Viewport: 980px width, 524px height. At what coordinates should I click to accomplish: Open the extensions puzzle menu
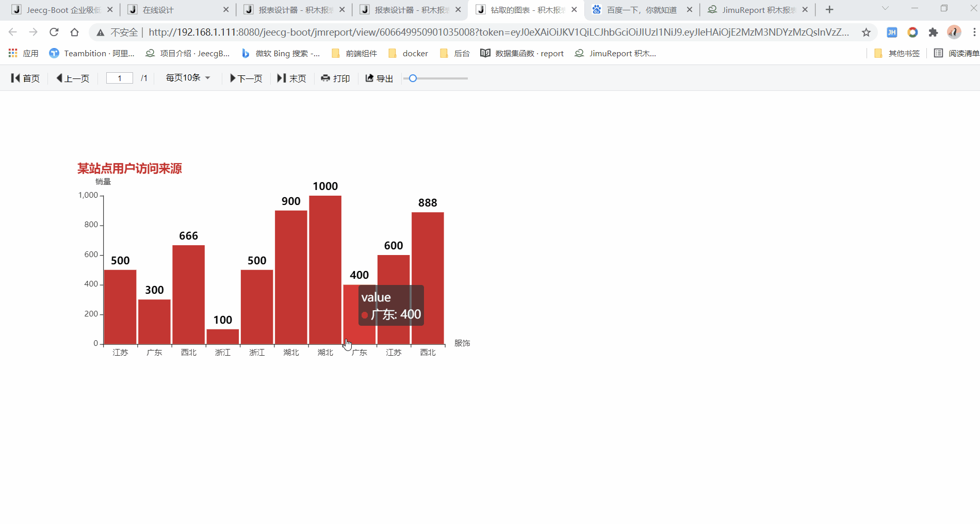pos(933,33)
